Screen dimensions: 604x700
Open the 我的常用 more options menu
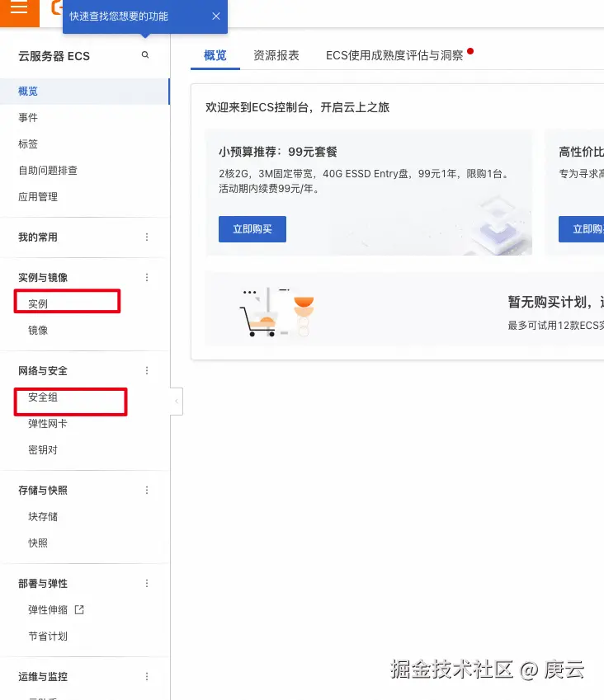pyautogui.click(x=147, y=237)
